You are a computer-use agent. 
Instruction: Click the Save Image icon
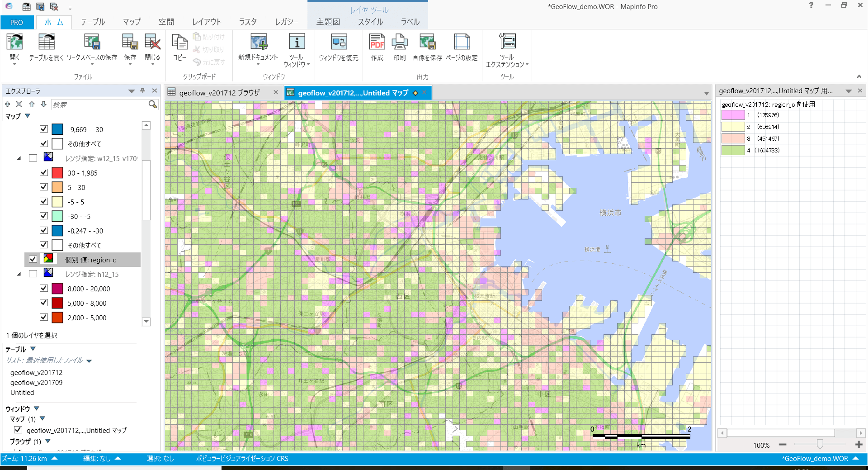click(x=427, y=42)
